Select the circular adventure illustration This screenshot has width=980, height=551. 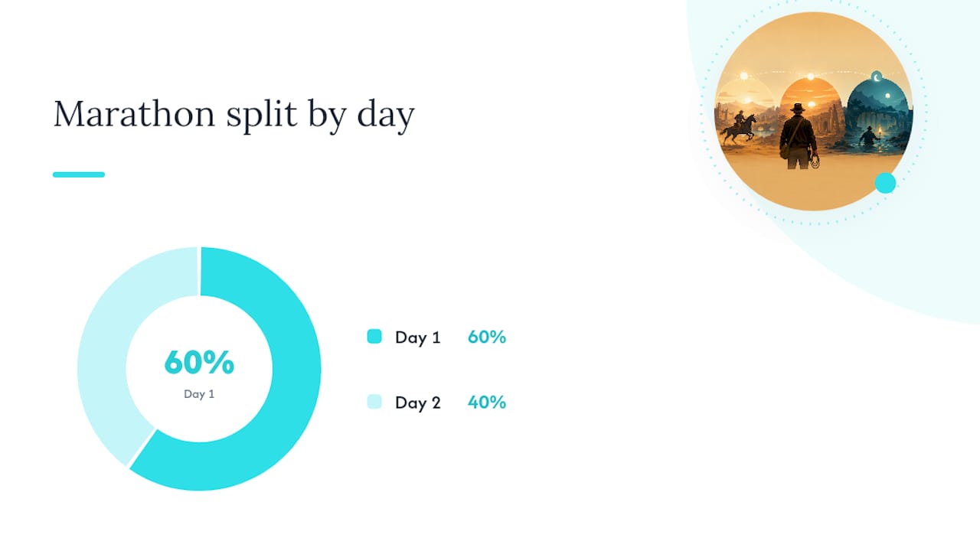pyautogui.click(x=814, y=111)
